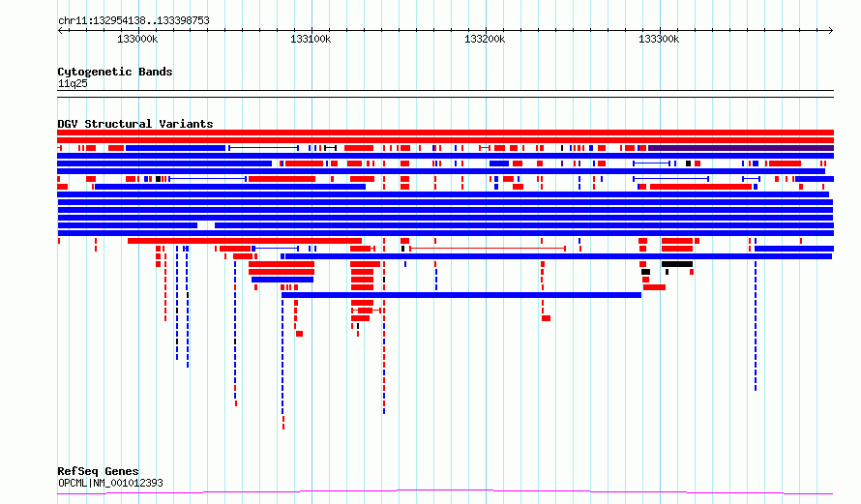The width and height of the screenshot is (861, 504).
Task: Open the DGV Structural Variants track title
Action: (135, 124)
